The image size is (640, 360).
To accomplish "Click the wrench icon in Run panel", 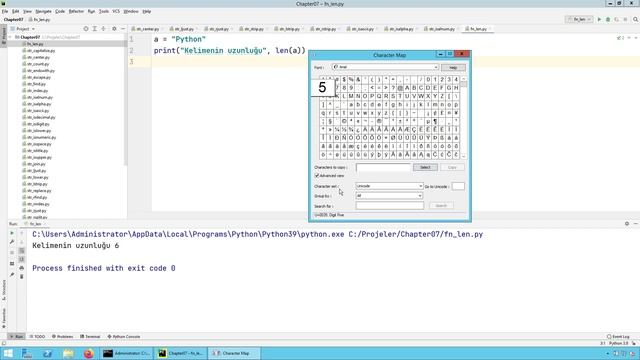I will (x=12, y=242).
